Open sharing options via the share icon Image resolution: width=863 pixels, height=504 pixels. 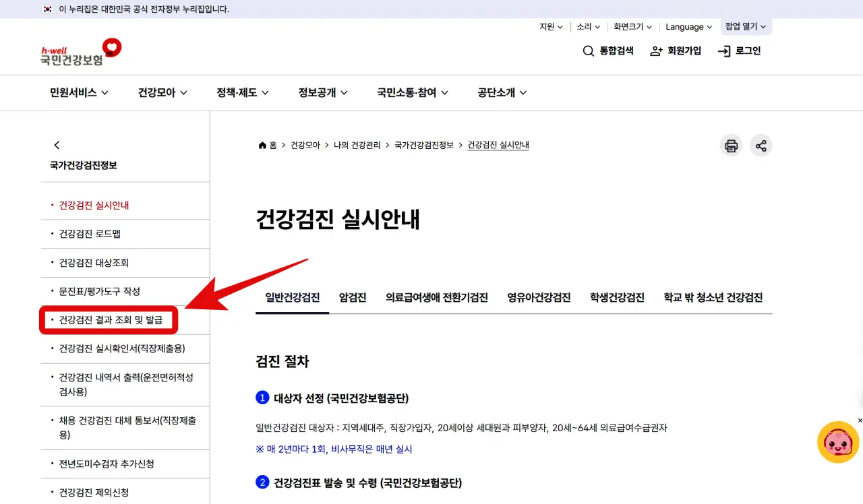[x=761, y=145]
